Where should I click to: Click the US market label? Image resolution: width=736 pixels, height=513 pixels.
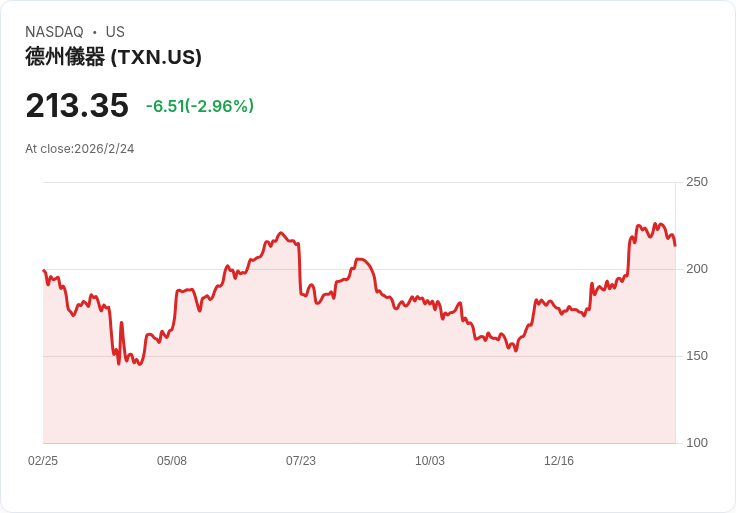click(x=115, y=32)
